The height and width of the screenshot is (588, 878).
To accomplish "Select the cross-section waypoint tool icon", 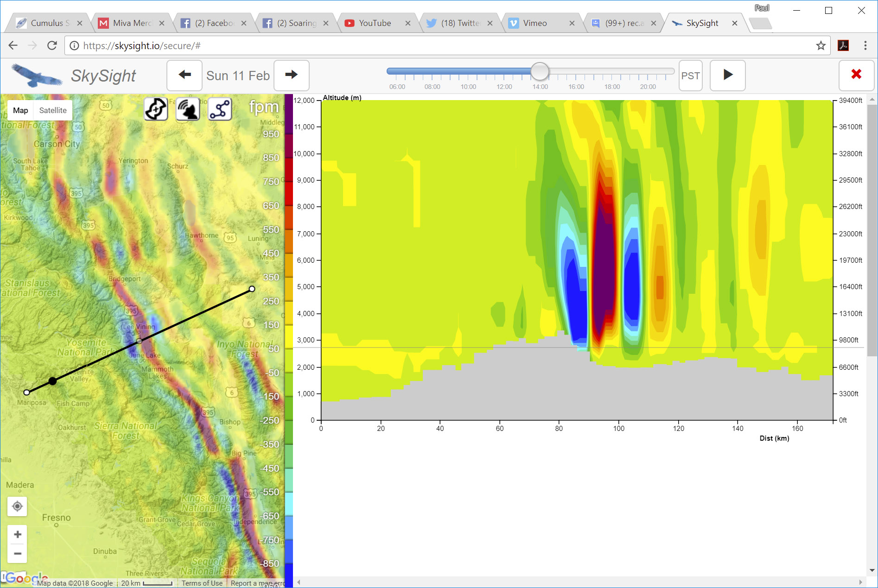I will [220, 109].
